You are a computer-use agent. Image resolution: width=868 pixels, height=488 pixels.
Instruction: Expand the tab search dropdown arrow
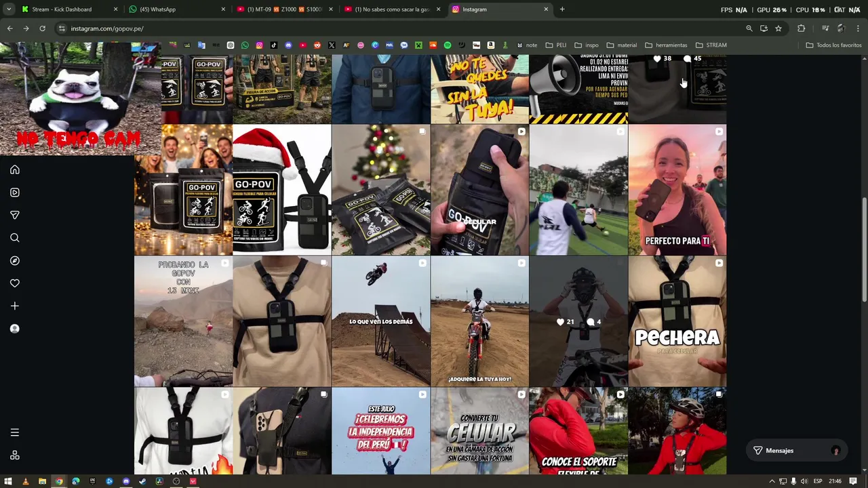[8, 9]
